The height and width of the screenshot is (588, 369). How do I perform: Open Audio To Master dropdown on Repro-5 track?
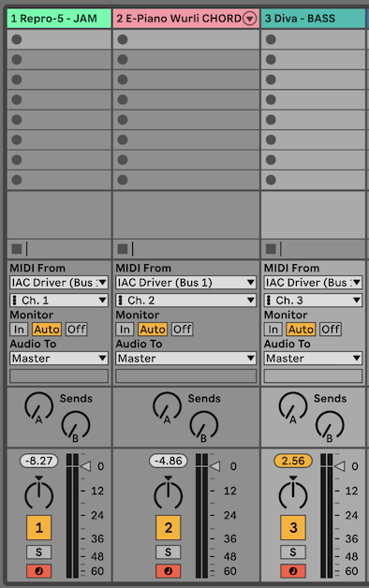(59, 358)
